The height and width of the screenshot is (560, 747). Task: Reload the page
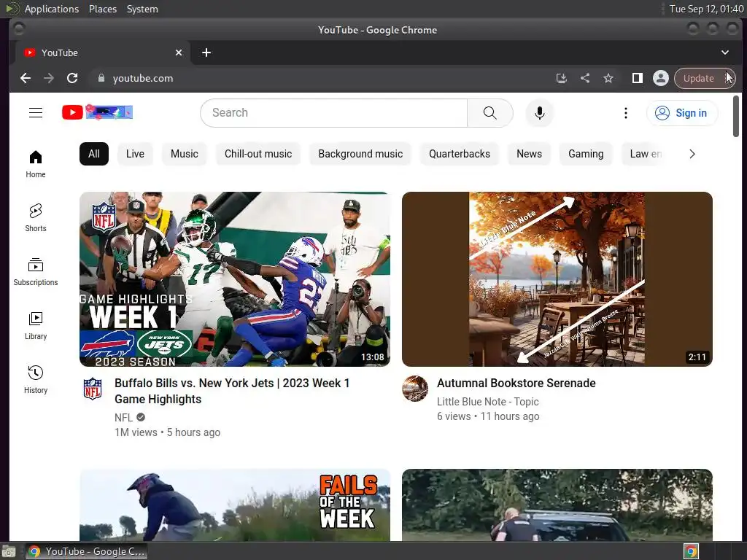72,78
